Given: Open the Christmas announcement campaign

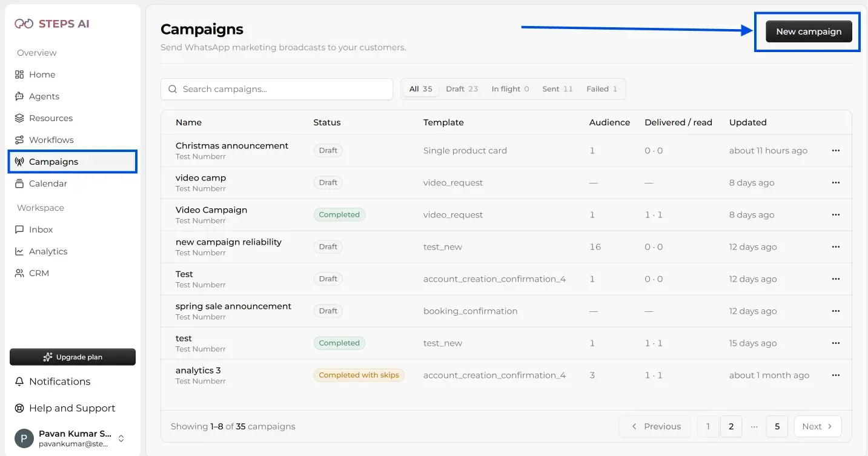Looking at the screenshot, I should pyautogui.click(x=232, y=146).
